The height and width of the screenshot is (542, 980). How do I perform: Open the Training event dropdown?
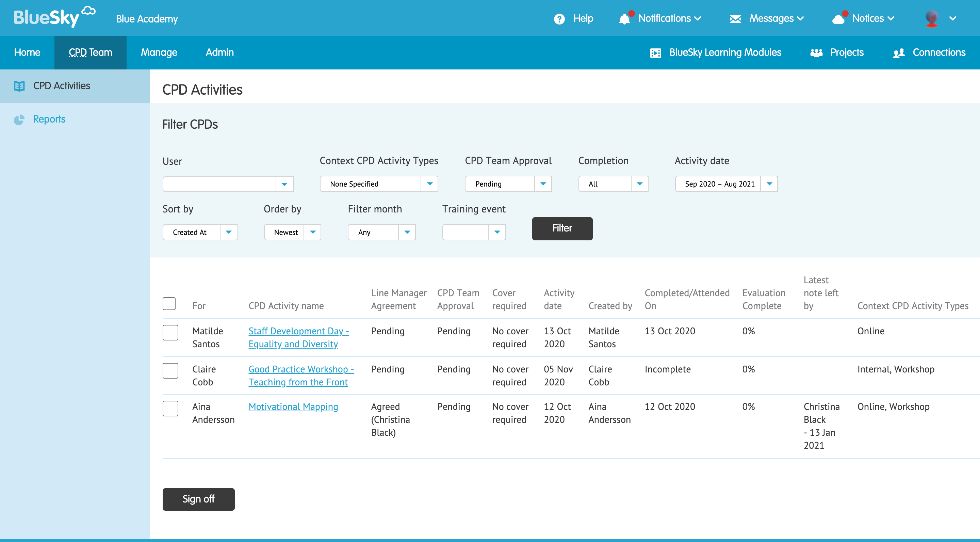pyautogui.click(x=474, y=232)
